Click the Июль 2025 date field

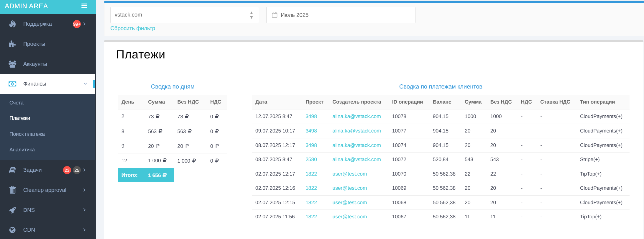coord(341,15)
